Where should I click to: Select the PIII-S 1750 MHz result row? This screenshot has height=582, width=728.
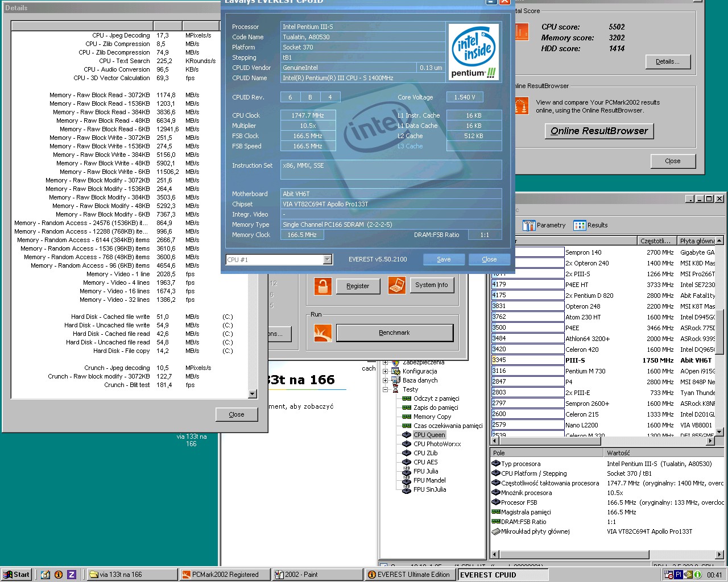603,360
